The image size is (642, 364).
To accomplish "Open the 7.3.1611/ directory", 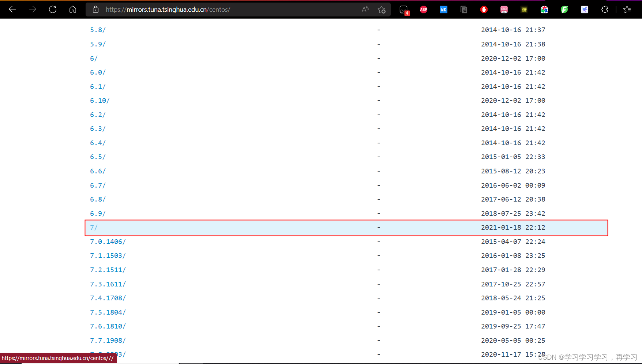I will click(108, 284).
